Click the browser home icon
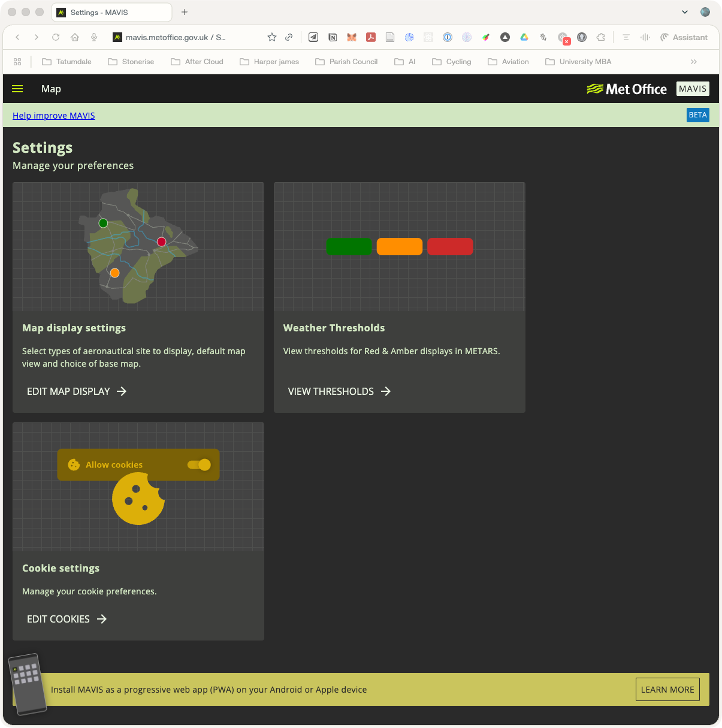This screenshot has height=728, width=722. click(x=75, y=37)
